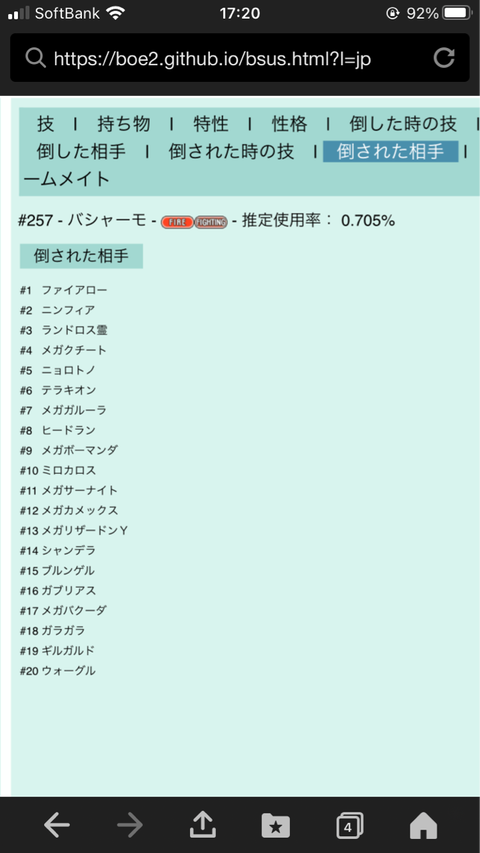Tap the reload page icon

coord(444,58)
